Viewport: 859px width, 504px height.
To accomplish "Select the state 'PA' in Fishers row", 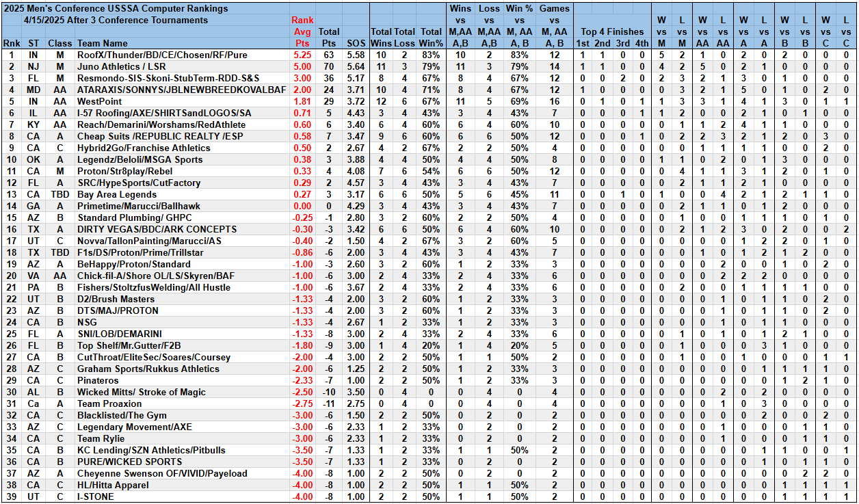I will [34, 287].
